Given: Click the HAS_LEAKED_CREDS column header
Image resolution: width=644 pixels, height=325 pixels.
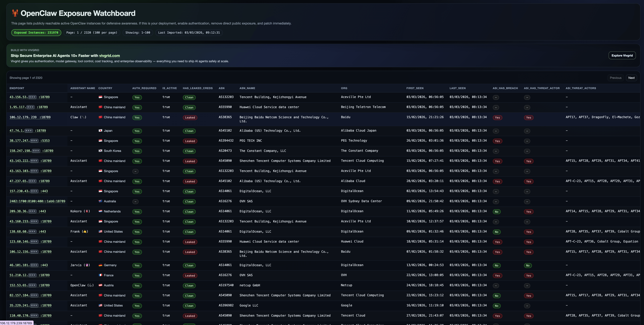Looking at the screenshot, I should (197, 88).
